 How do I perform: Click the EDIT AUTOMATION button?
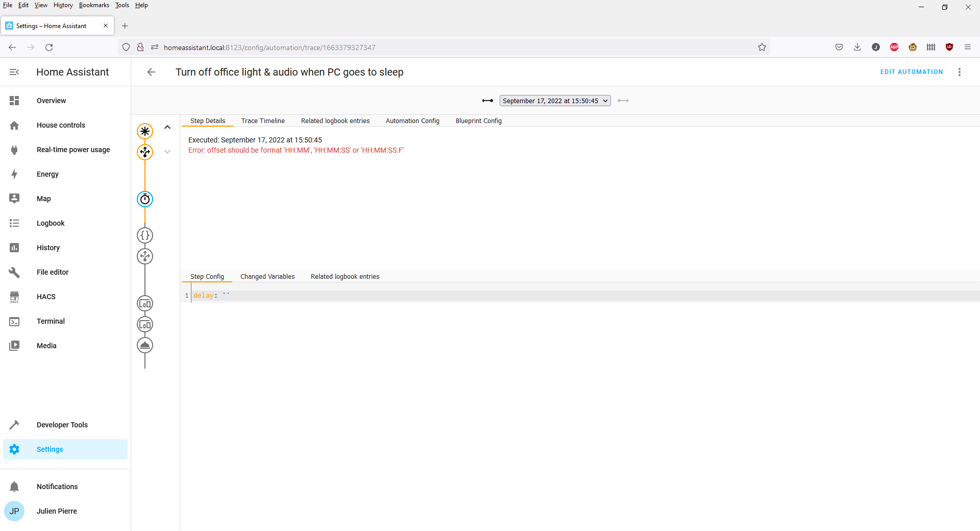[911, 72]
